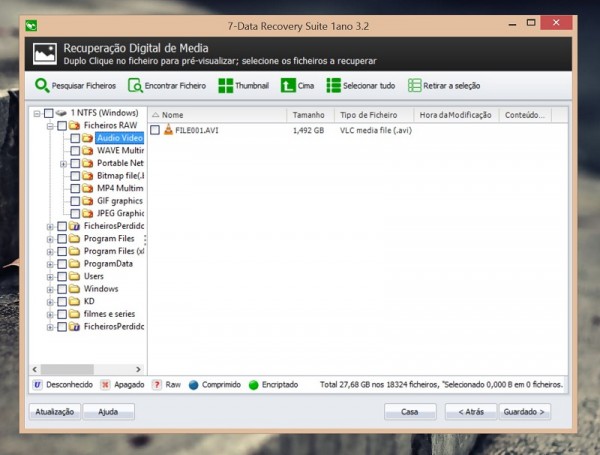
Task: Sort by Hora da Modificação column header
Action: (x=457, y=115)
